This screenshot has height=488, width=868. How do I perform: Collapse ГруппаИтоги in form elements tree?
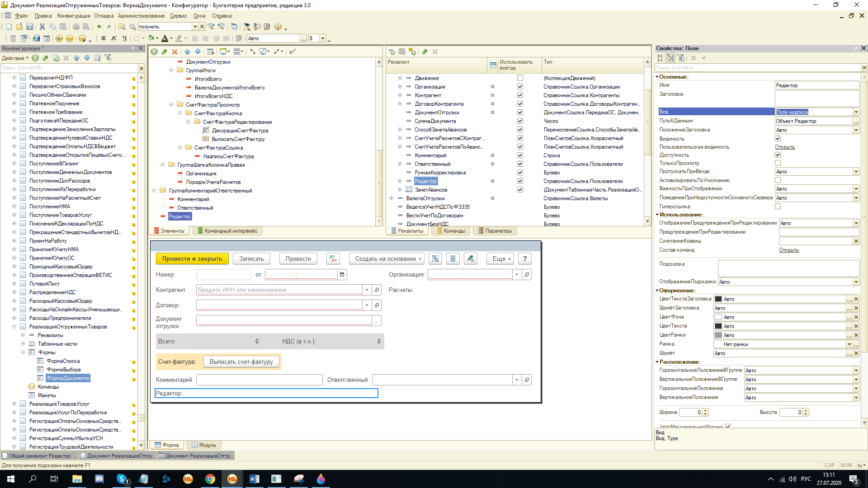click(171, 70)
